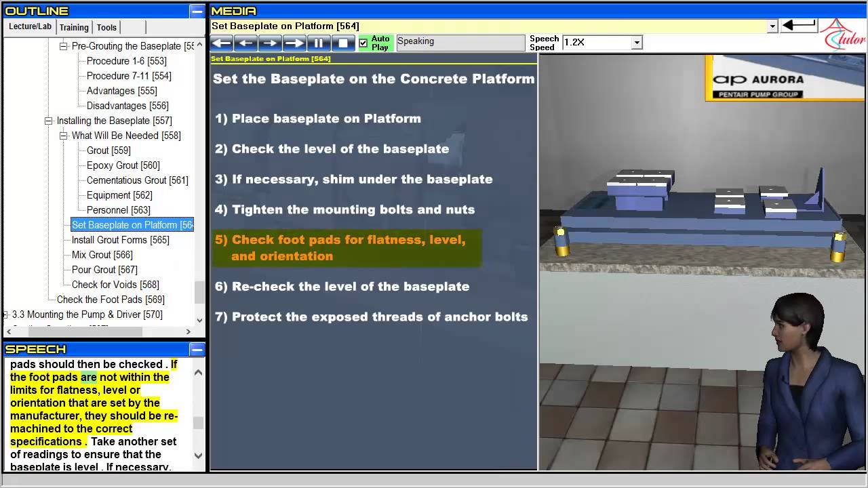Toggle the Auto Play checkbox
868x488 pixels.
(363, 43)
